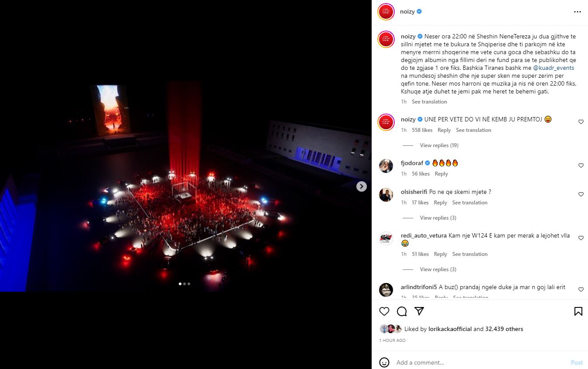Image resolution: width=588 pixels, height=369 pixels.
Task: Select the second dot of the carousel indicator
Action: click(x=184, y=284)
